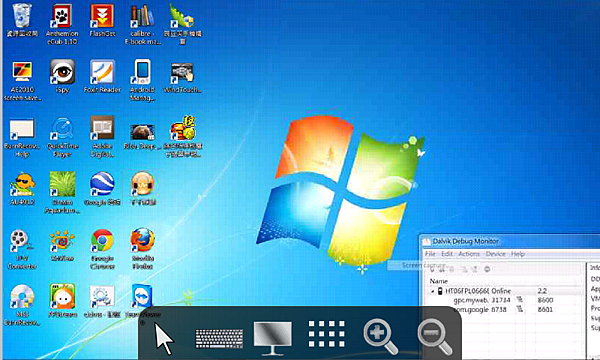Select the yellow game shortcut with Chinese label

pyautogui.click(x=183, y=137)
